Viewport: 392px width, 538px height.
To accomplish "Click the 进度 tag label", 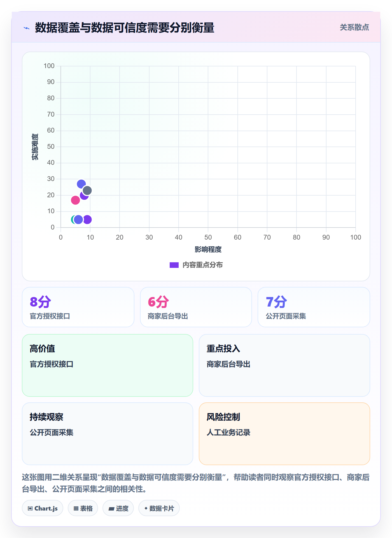I will [122, 508].
